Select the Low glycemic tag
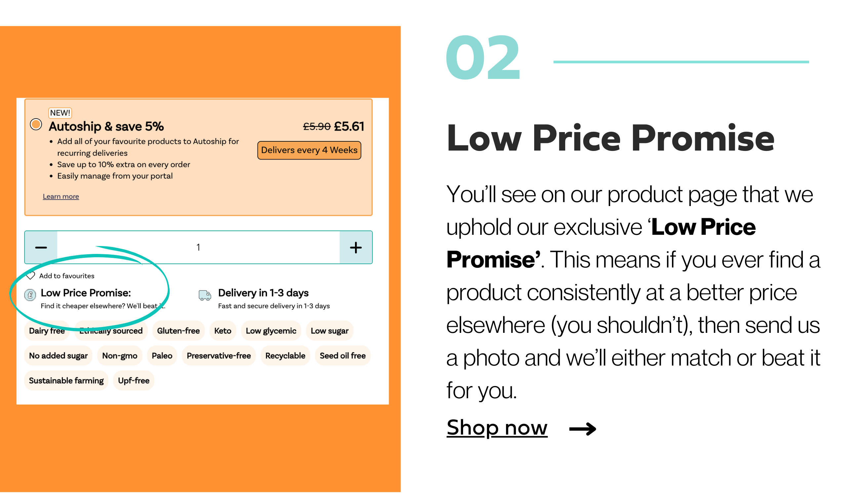The image size is (868, 493). [271, 331]
